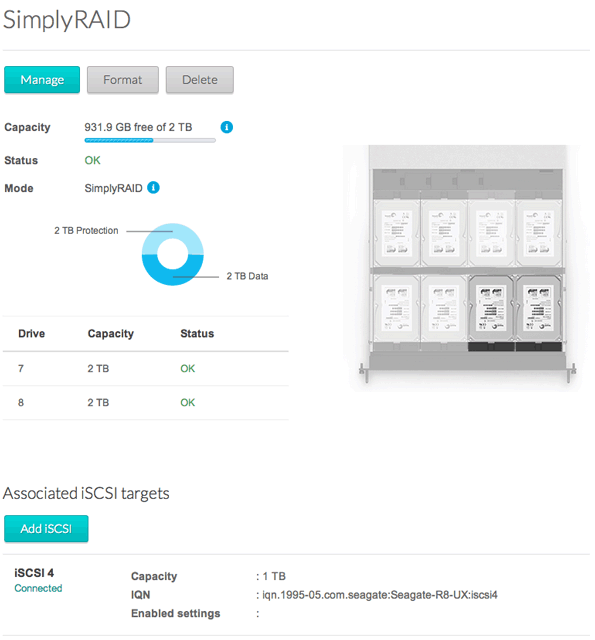Image resolution: width=595 pixels, height=640 pixels.
Task: Click the first drive in the top row
Action: point(397,233)
